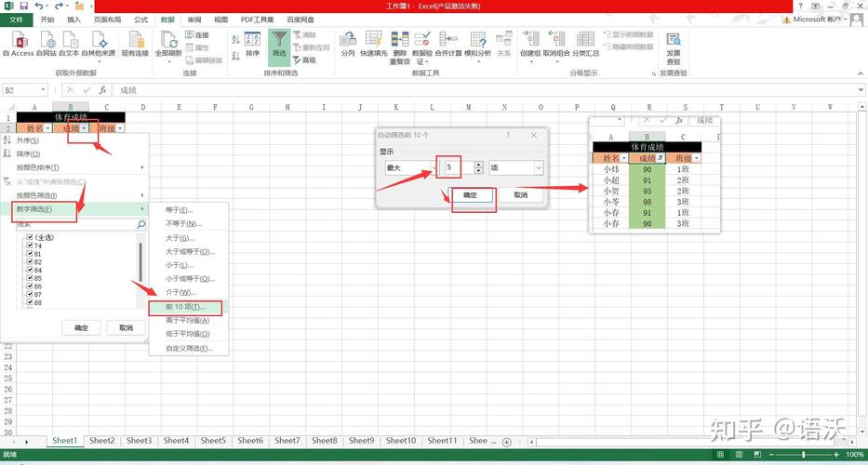Open 自其他来源 data sources
The width and height of the screenshot is (868, 465).
pos(99,46)
